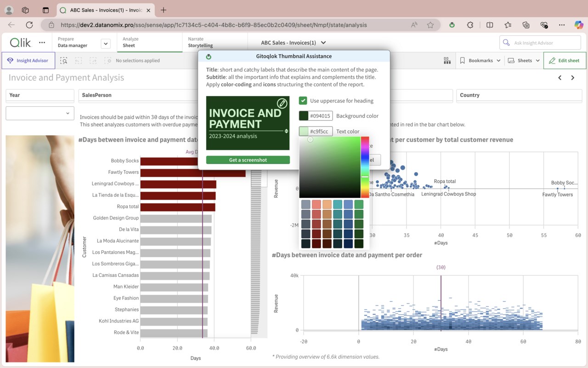Go back with the browser back arrow

click(x=11, y=25)
